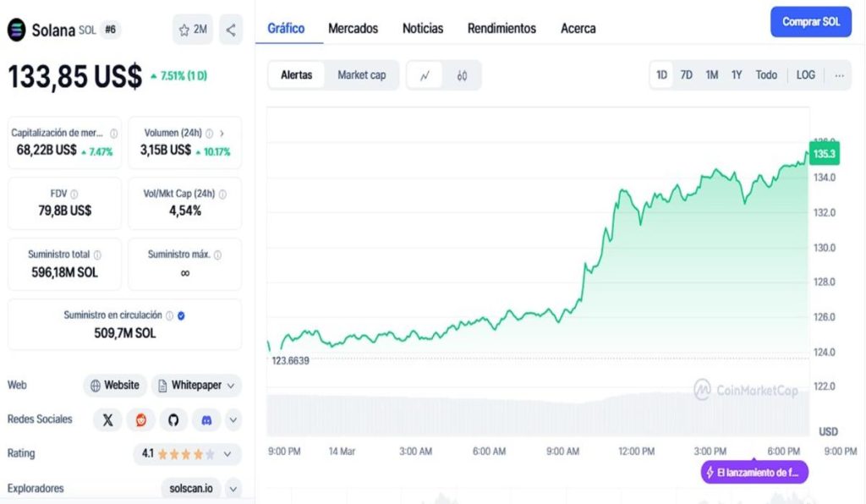Open the Mercados tab

click(353, 29)
